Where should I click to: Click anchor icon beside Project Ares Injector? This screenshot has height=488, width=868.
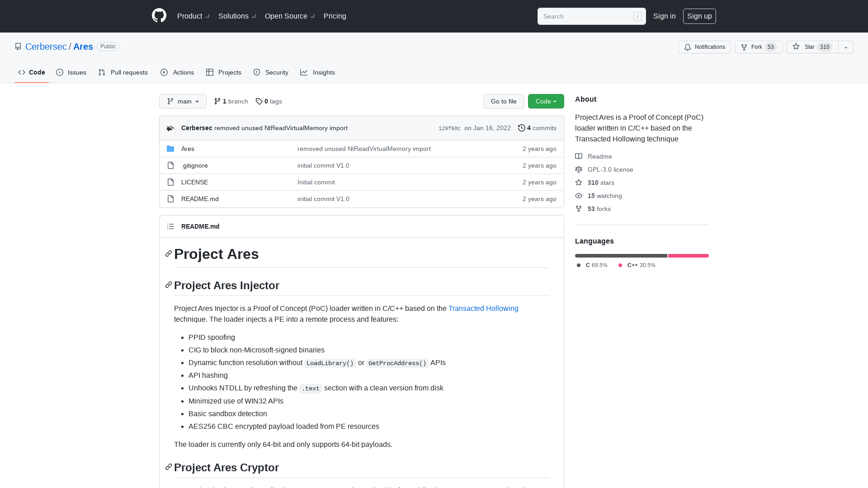(169, 285)
